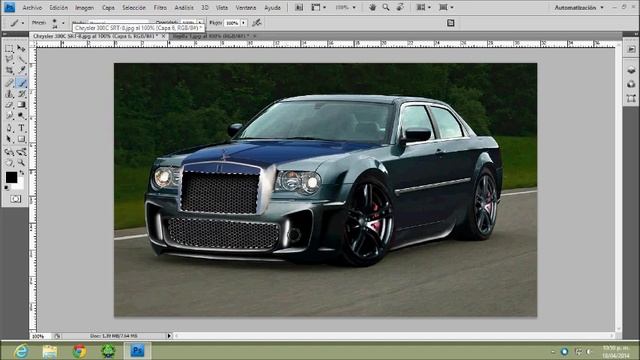The image size is (640, 360).
Task: Open the Selección menu
Action: pyautogui.click(x=134, y=7)
